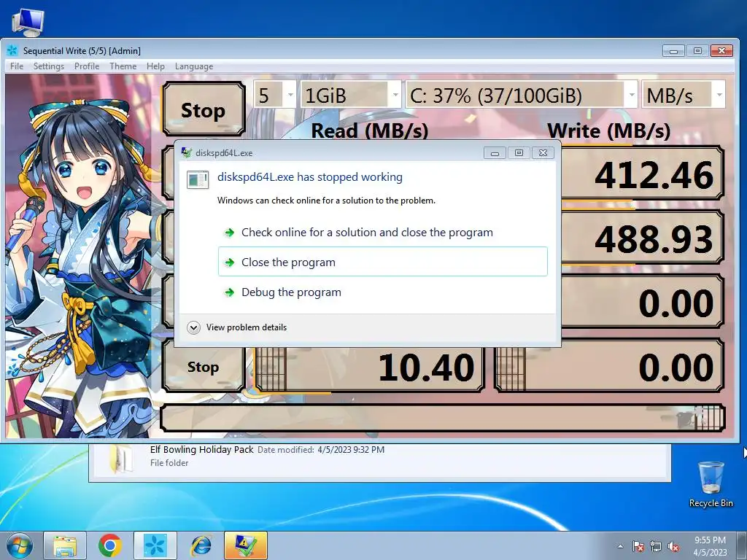This screenshot has width=747, height=560.
Task: Open the Profile menu
Action: pos(87,66)
